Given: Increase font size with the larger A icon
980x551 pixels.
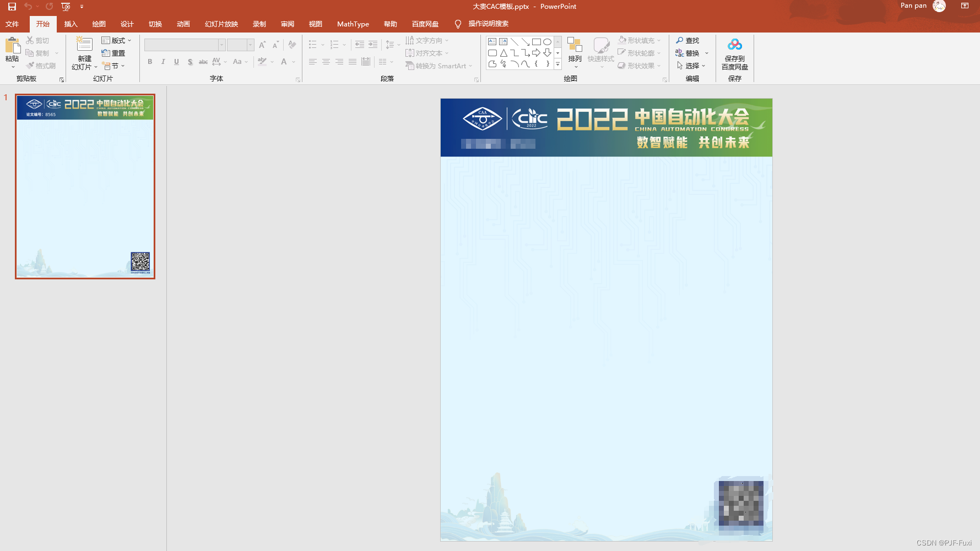Looking at the screenshot, I should click(x=262, y=45).
